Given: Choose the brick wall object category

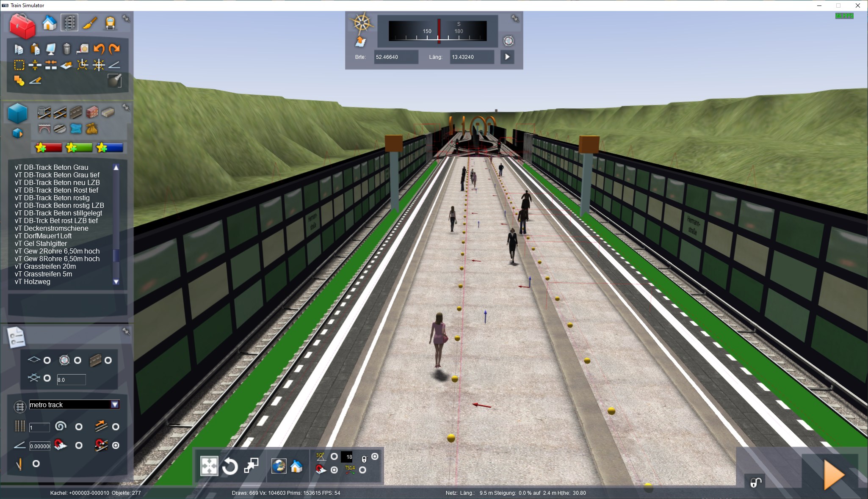Looking at the screenshot, I should tap(92, 112).
